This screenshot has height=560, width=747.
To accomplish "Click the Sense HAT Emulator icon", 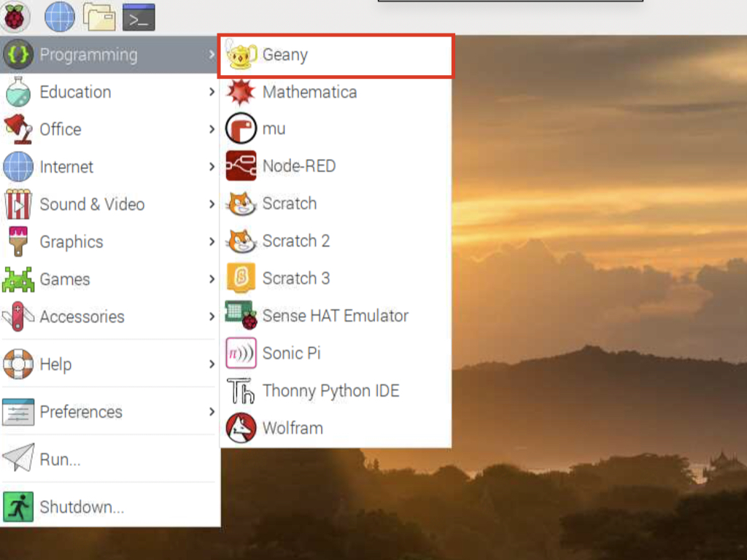I will [x=241, y=315].
